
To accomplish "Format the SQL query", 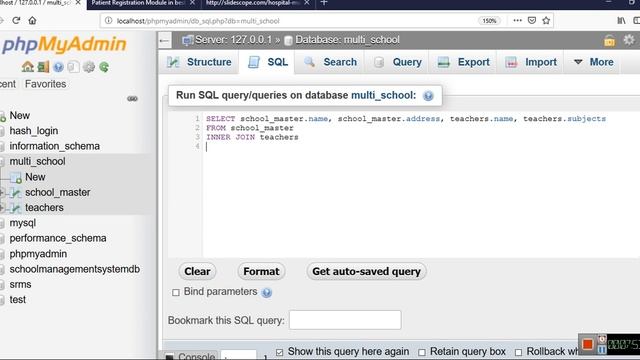I will click(x=261, y=271).
